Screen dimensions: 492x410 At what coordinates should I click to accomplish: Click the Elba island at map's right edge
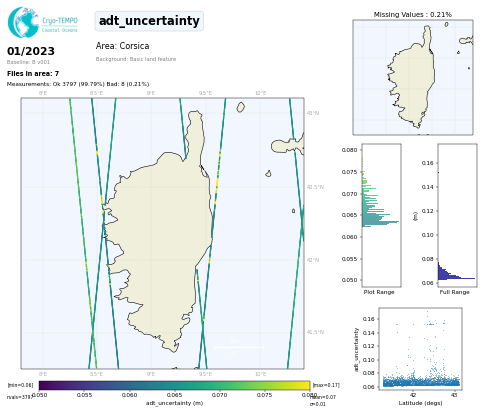coord(288,145)
